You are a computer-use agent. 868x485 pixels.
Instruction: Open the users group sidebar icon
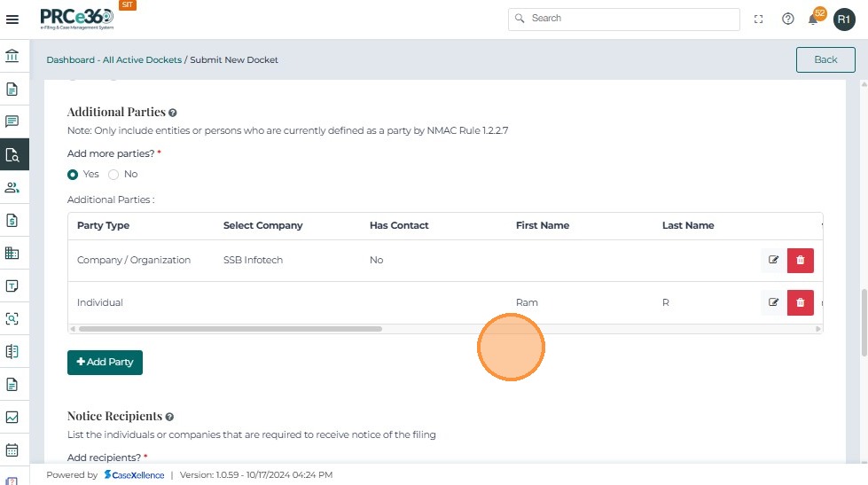coord(12,187)
